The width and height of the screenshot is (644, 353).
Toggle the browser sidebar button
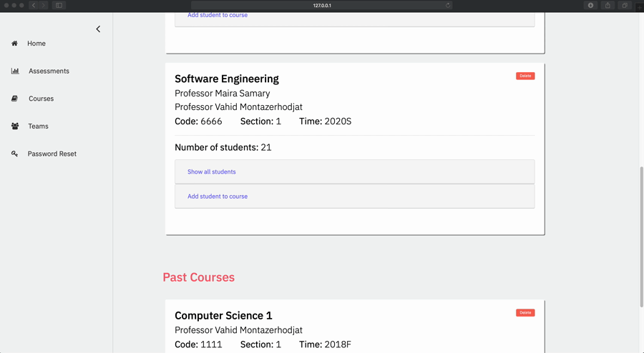click(59, 5)
